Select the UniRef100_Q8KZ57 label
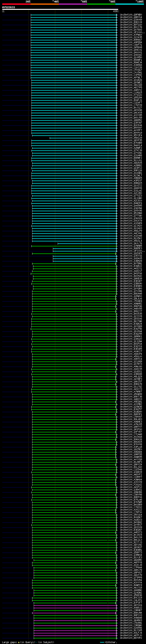146x644 pixels. [131, 382]
